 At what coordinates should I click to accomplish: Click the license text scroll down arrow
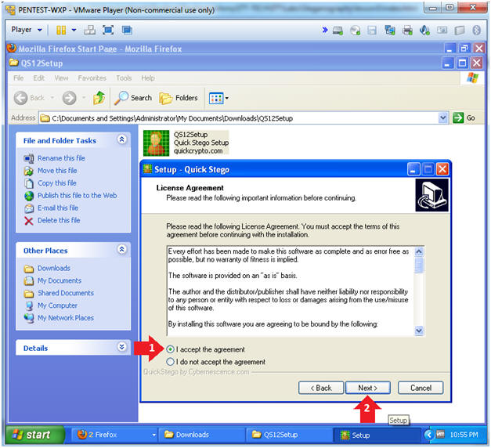419,331
